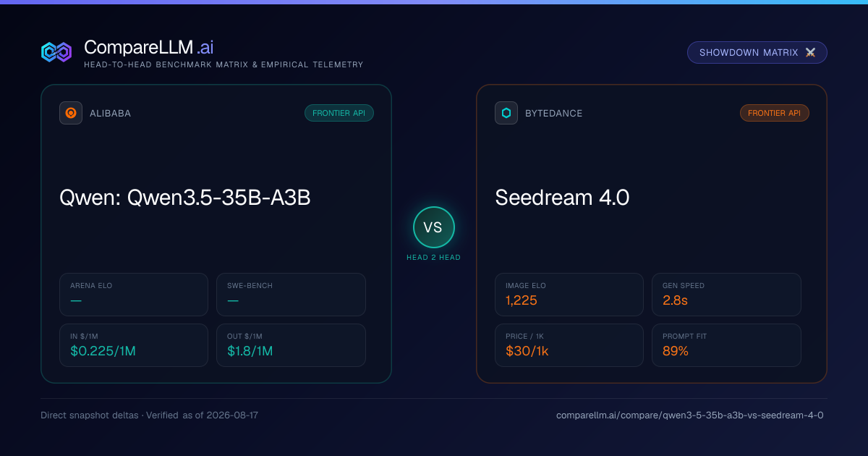Click the Prompt Fit 89% tile
The image size is (868, 456).
click(x=726, y=345)
